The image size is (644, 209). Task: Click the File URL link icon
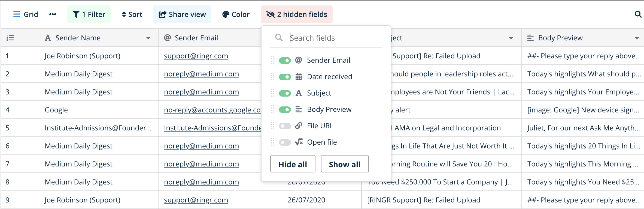tap(299, 126)
